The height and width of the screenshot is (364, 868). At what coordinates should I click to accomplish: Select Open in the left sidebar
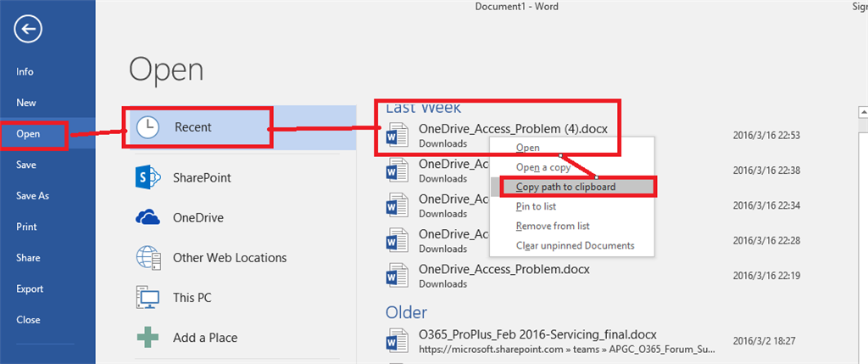coord(47,133)
